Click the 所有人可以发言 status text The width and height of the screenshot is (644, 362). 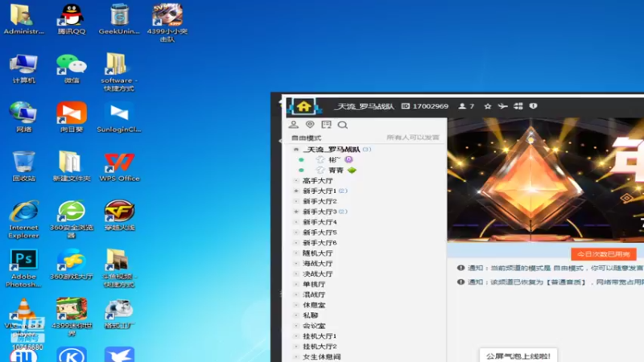point(413,138)
